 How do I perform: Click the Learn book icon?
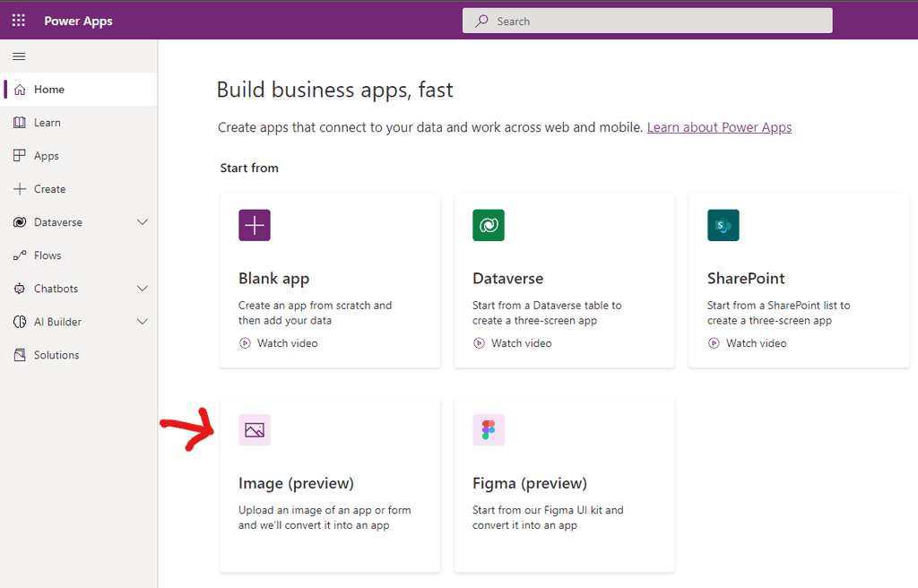point(20,123)
